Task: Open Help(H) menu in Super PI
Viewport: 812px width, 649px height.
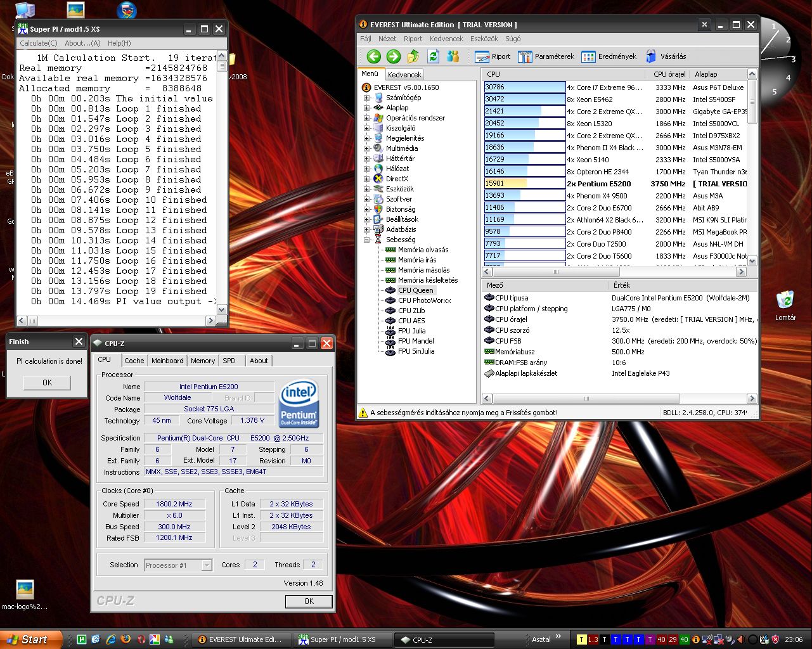Action: [119, 43]
